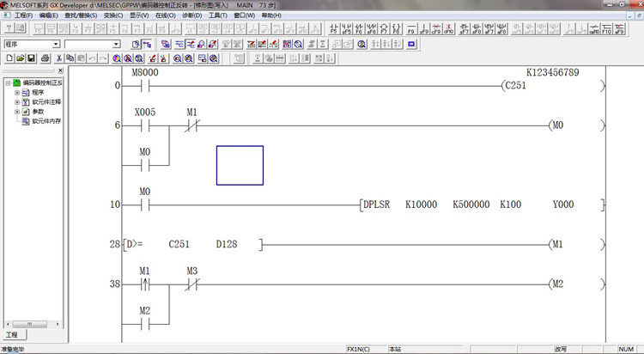644x354 pixels.
Task: Click the delete line aF9 tool
Action: tap(619, 28)
